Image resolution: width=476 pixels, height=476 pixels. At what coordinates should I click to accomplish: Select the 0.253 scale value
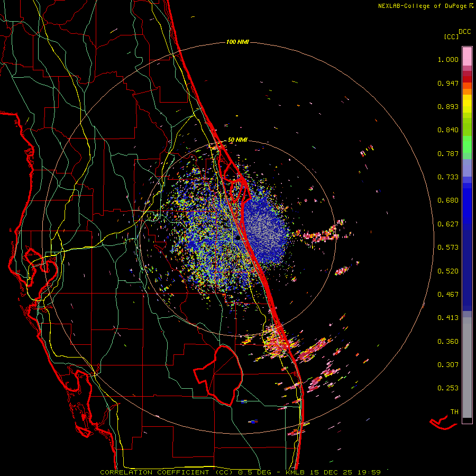point(448,388)
